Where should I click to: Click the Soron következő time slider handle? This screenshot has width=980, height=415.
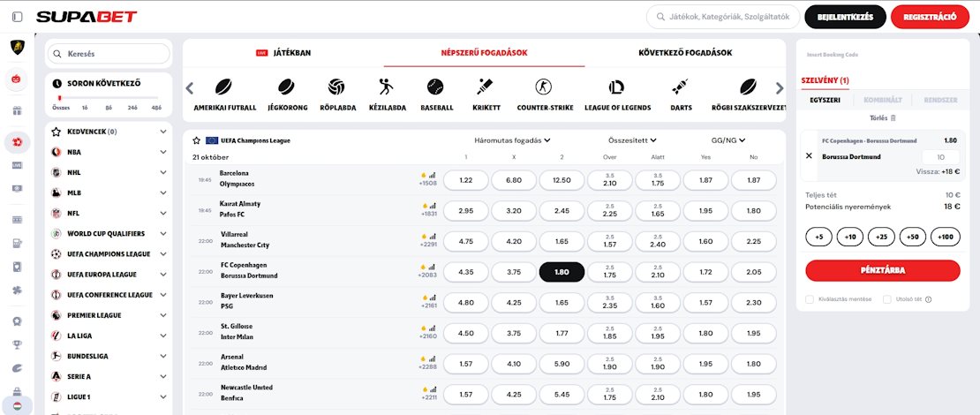(60, 98)
